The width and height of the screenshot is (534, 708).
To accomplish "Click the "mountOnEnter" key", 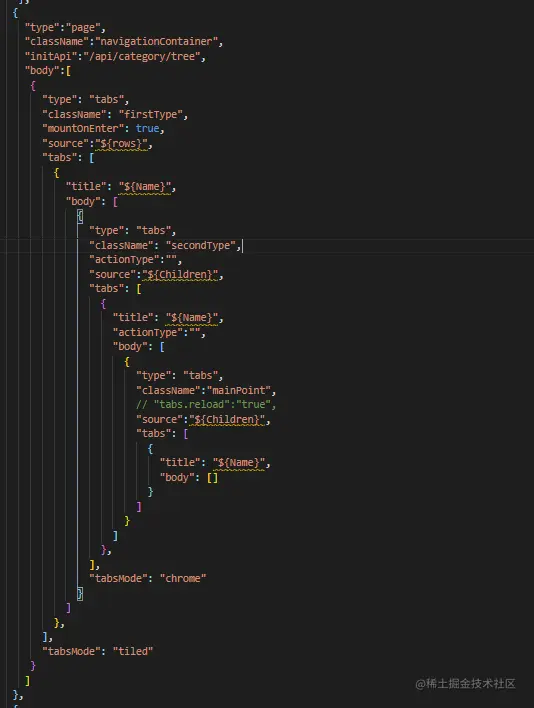I will point(83,128).
